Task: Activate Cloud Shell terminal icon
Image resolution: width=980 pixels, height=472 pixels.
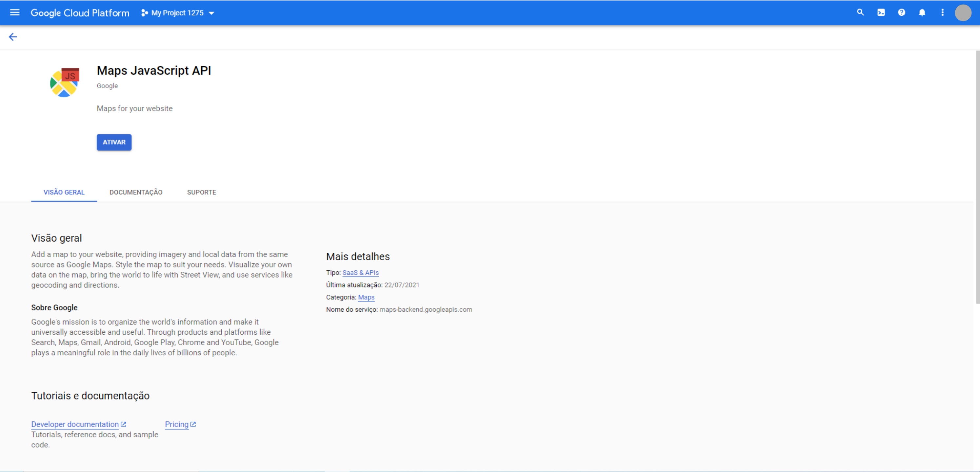Action: [881, 12]
